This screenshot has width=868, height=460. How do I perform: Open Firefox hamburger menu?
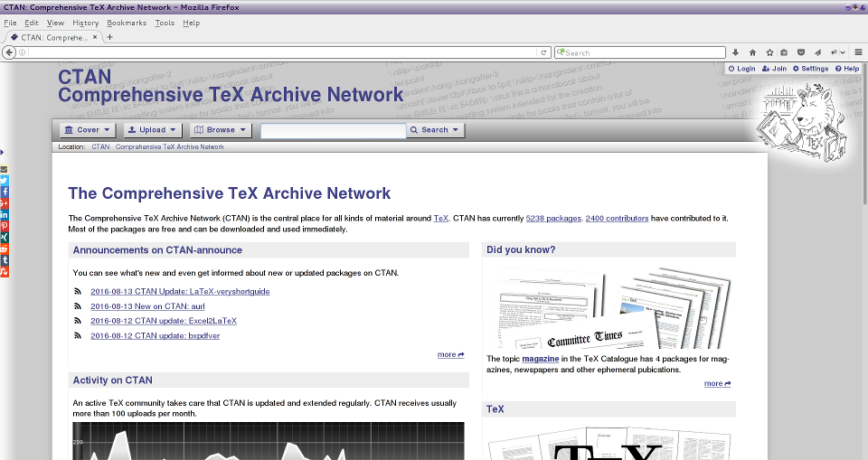pos(858,52)
